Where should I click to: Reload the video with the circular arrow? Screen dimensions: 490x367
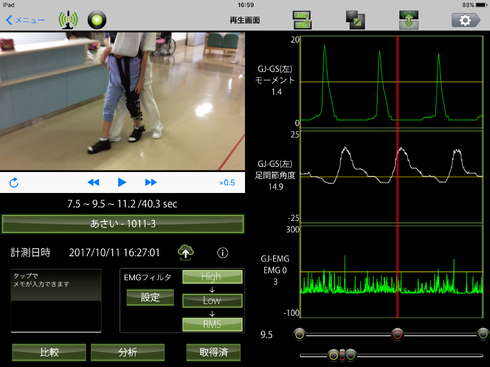(x=14, y=183)
